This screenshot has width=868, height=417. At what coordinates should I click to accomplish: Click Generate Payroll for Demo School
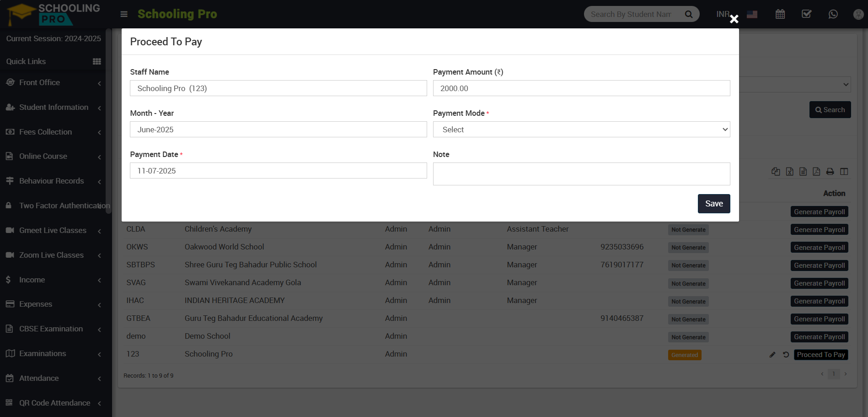tap(820, 337)
